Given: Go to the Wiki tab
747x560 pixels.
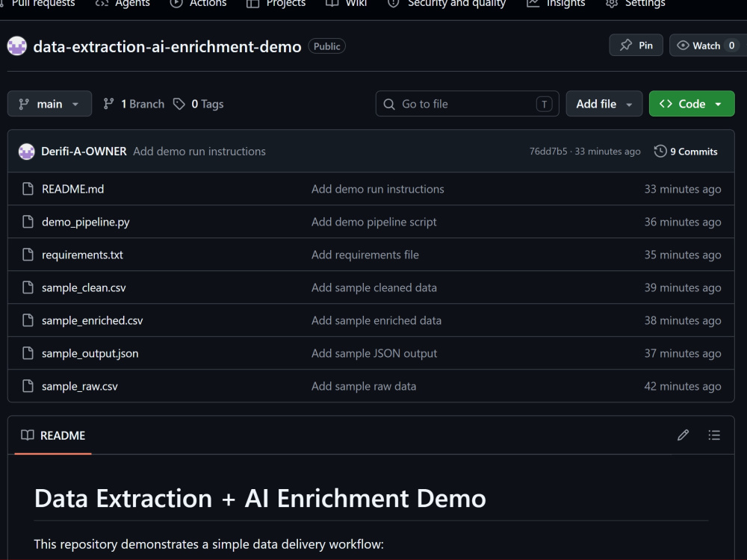Looking at the screenshot, I should point(347,4).
